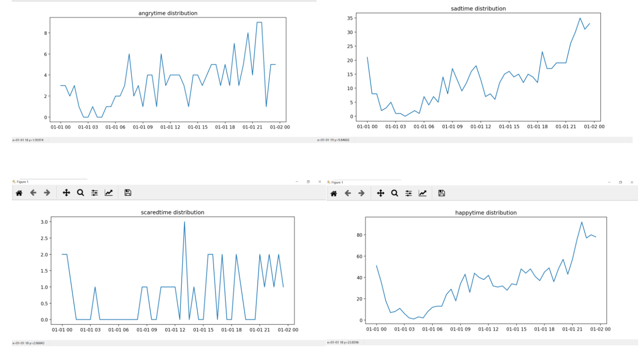Go back to previous view in scaredtime figure
Image resolution: width=644 pixels, height=349 pixels.
(x=33, y=193)
